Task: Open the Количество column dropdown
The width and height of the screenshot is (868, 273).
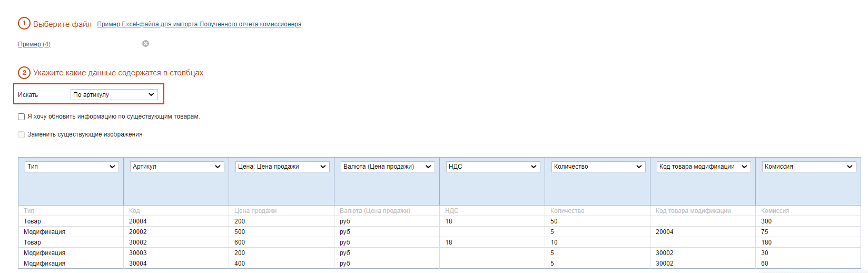Action: tap(598, 167)
